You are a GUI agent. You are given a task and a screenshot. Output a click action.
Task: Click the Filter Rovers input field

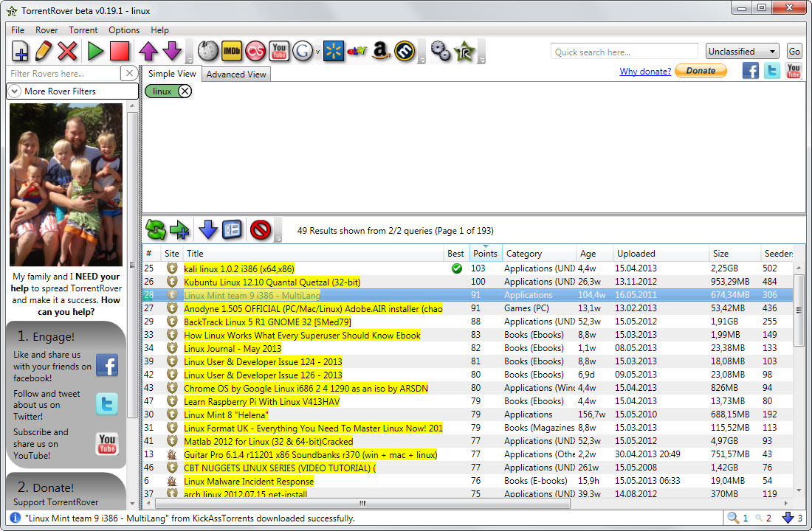click(x=63, y=73)
